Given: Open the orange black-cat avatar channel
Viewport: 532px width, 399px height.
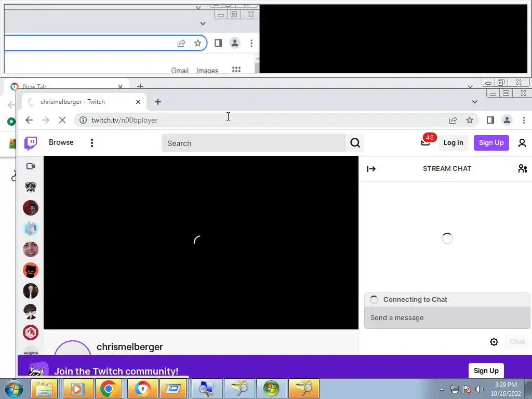Looking at the screenshot, I should click(x=31, y=270).
